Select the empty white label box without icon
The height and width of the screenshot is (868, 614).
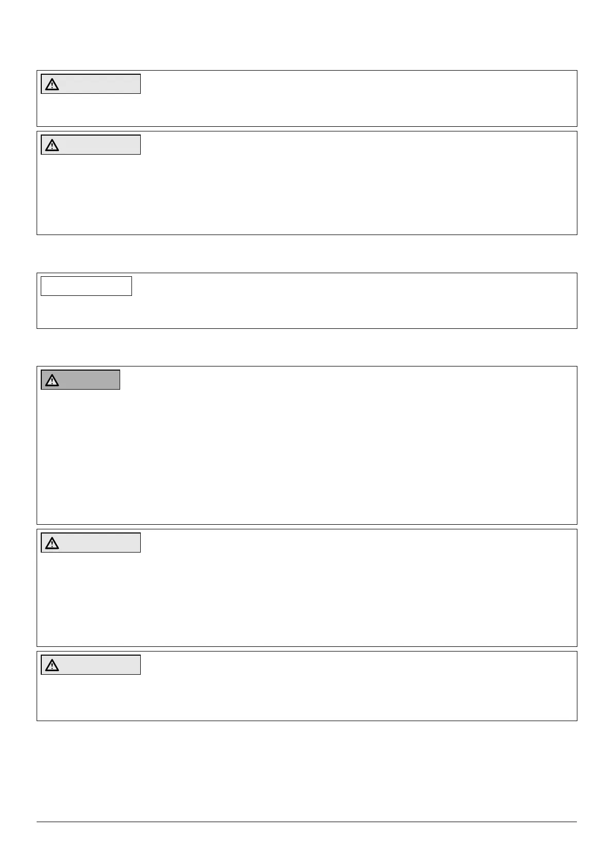87,286
